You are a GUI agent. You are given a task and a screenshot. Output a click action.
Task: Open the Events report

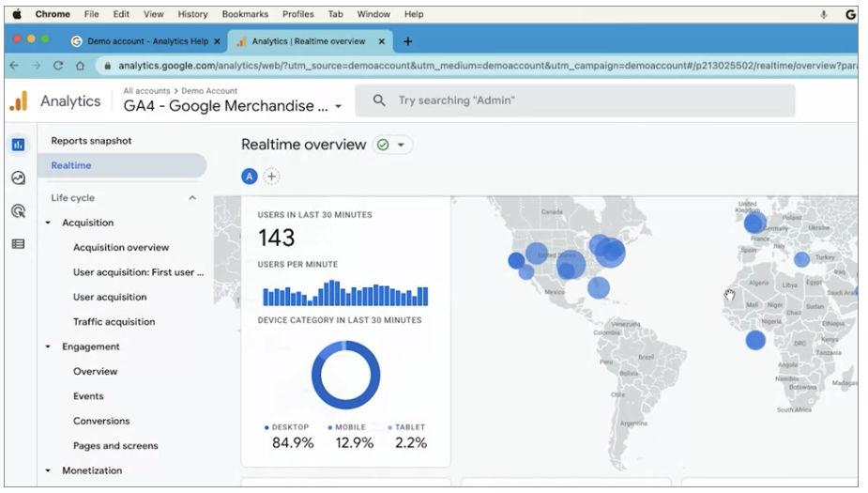(88, 396)
